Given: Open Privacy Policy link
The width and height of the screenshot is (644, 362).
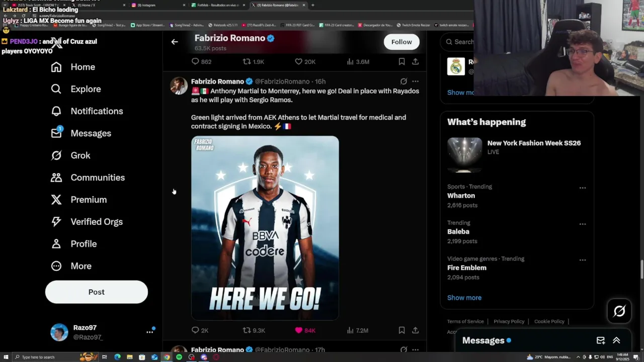Looking at the screenshot, I should click(x=509, y=321).
